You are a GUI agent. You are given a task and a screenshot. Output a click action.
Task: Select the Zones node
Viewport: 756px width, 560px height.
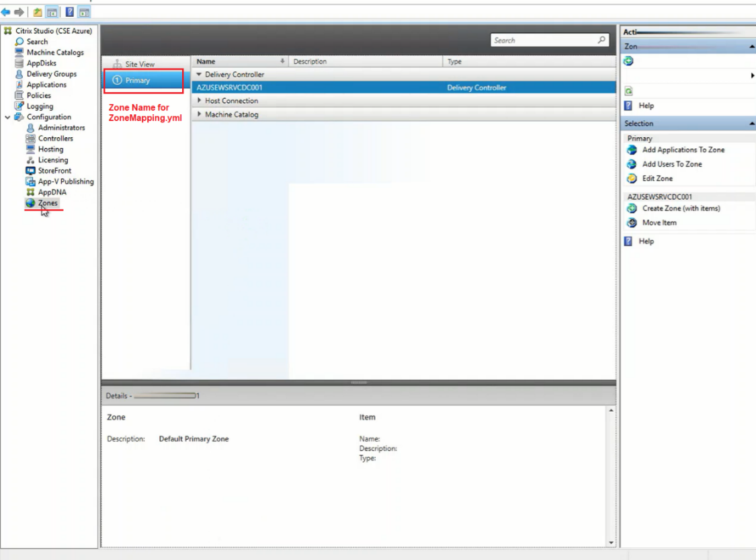(48, 203)
